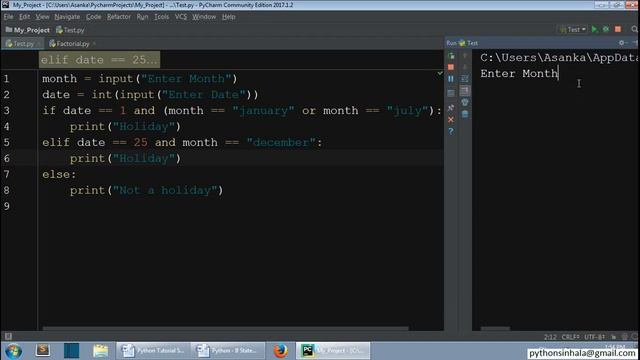Open the Run menu
The image size is (640, 360).
coord(142,17)
